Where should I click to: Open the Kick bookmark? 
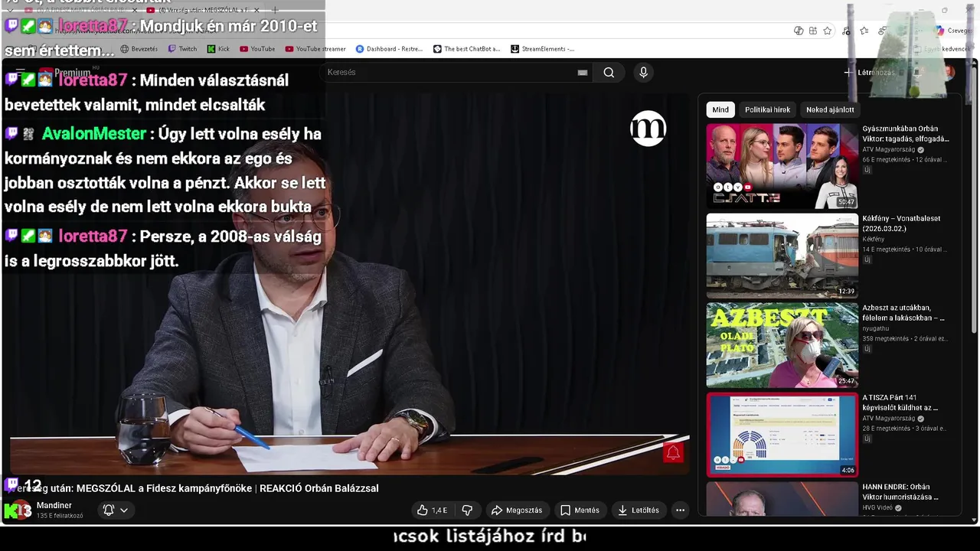coord(218,49)
